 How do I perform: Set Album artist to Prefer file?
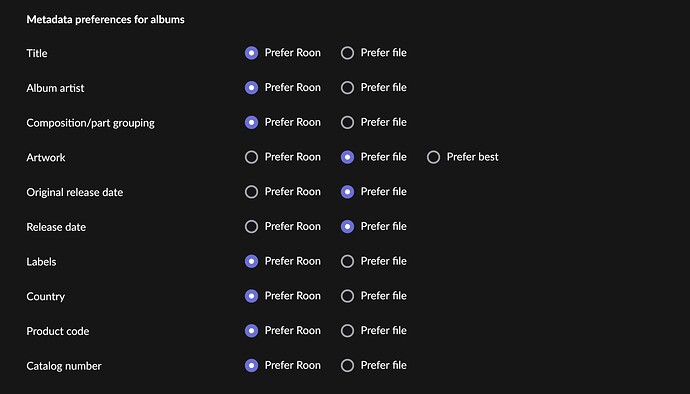point(347,88)
